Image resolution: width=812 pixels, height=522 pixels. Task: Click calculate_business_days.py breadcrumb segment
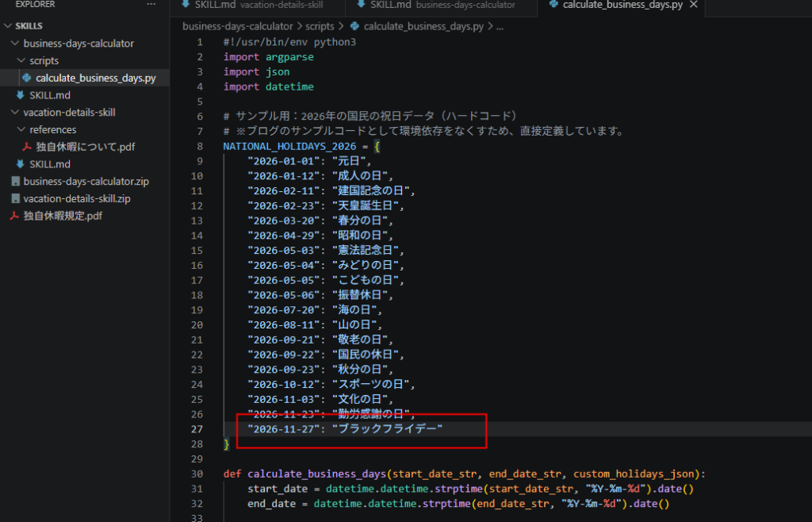(x=423, y=26)
